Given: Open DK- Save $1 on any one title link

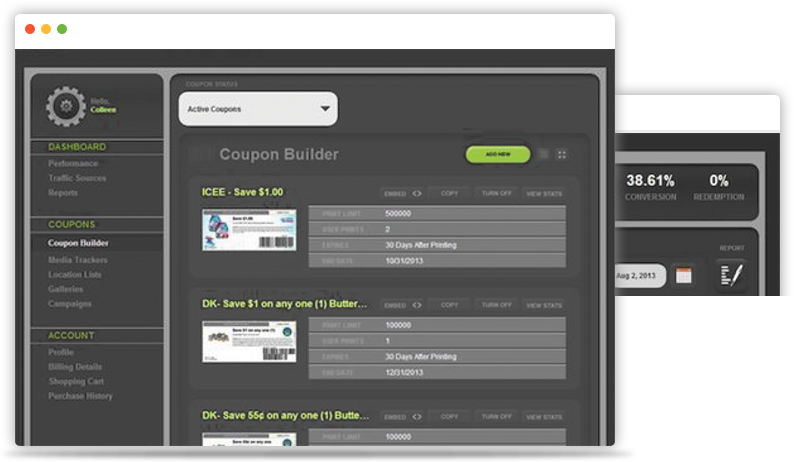Looking at the screenshot, I should tap(285, 304).
